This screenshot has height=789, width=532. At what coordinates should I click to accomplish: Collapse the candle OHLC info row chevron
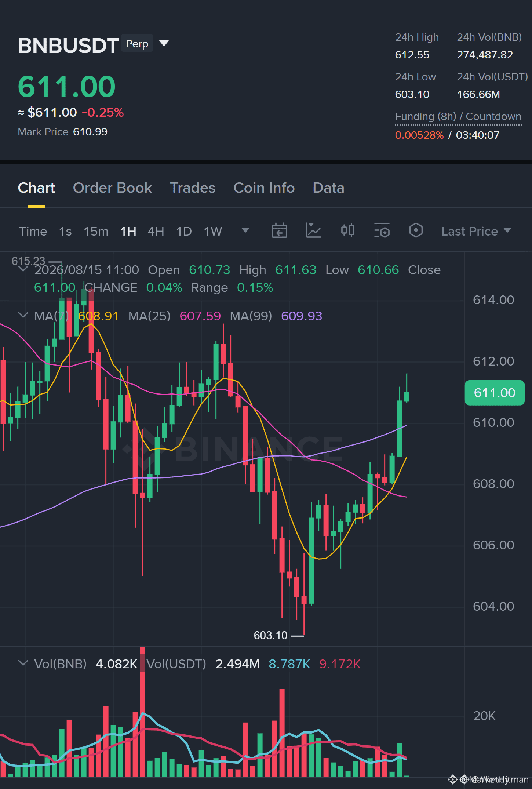(23, 269)
